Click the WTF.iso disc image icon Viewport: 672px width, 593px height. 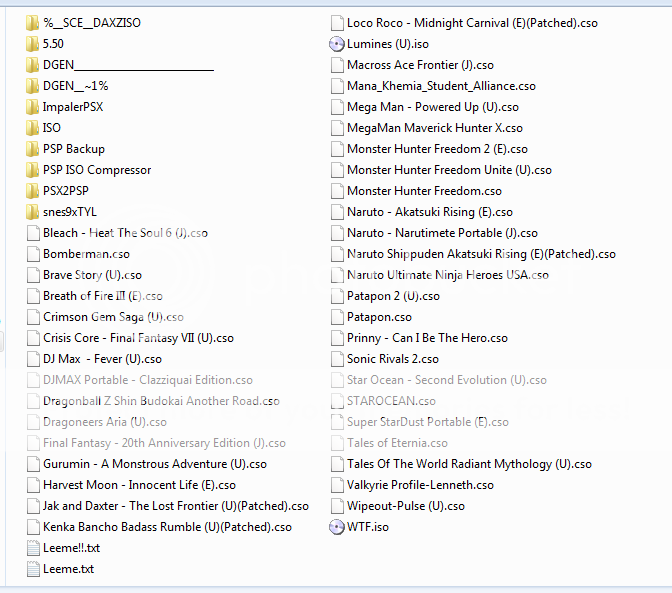[x=337, y=527]
